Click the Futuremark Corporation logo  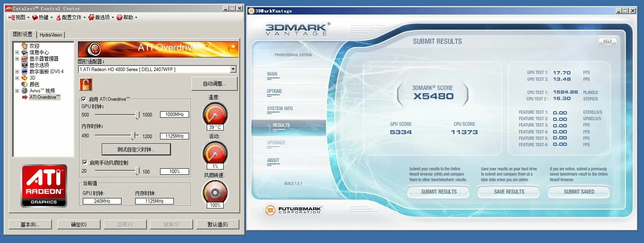pos(293,210)
